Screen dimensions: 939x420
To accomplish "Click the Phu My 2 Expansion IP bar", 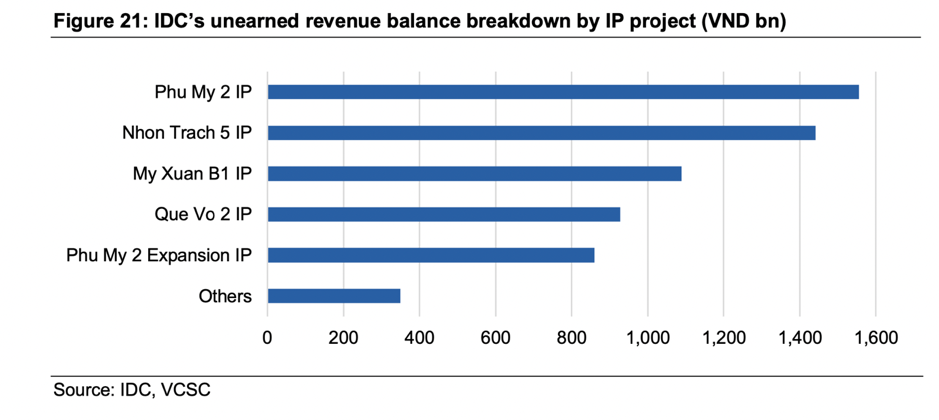I will (431, 255).
